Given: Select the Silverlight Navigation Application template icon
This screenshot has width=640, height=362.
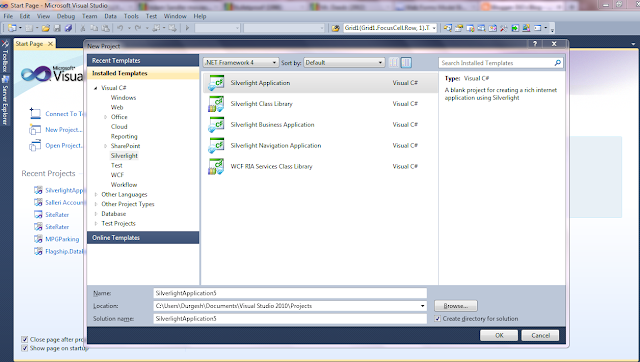Looking at the screenshot, I should click(216, 145).
